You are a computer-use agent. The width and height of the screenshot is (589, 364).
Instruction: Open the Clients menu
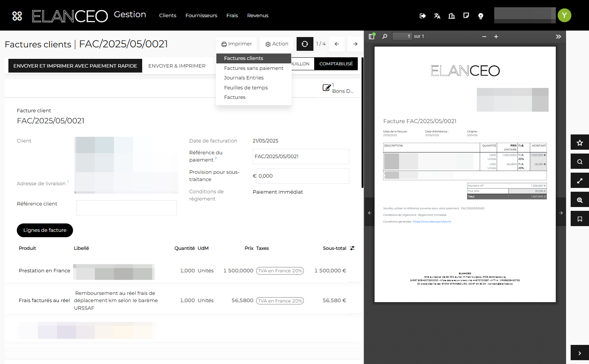point(168,16)
